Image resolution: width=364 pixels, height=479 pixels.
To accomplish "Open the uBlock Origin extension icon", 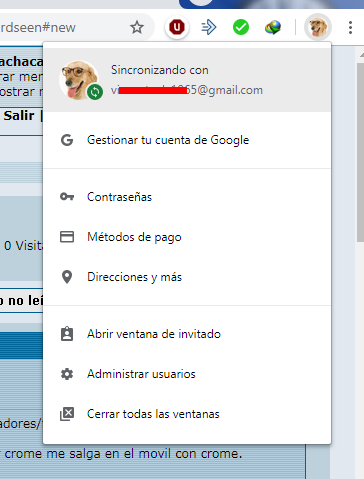I will point(177,27).
